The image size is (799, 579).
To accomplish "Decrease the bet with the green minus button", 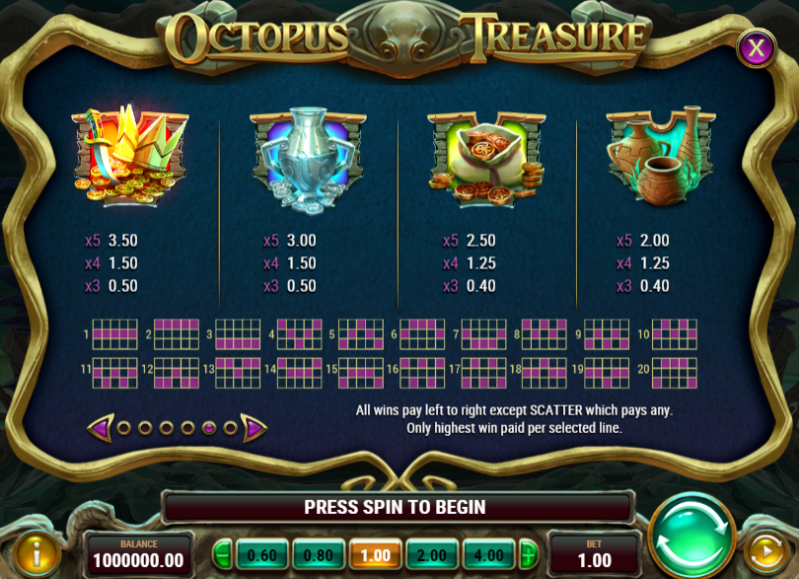I will pyautogui.click(x=222, y=555).
